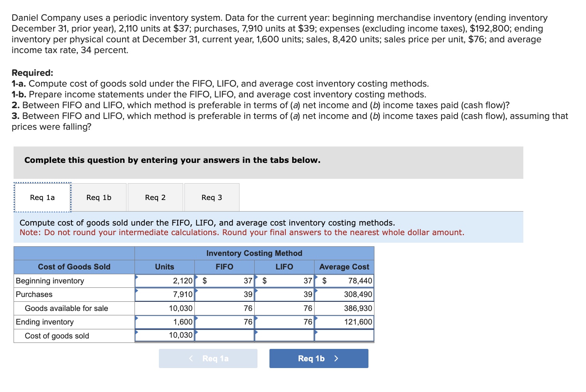Screen dimensions: 586x392
Task: Switch to the Req 1b tab
Action: (x=99, y=197)
